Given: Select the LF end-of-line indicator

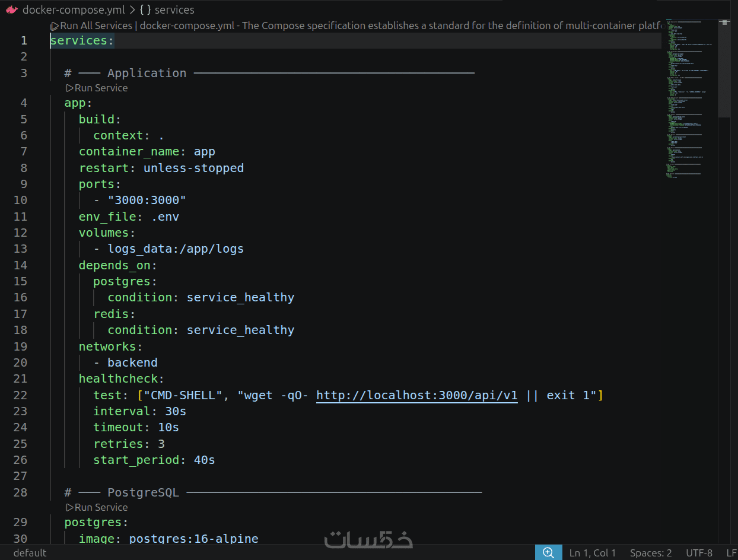Looking at the screenshot, I should [x=731, y=553].
